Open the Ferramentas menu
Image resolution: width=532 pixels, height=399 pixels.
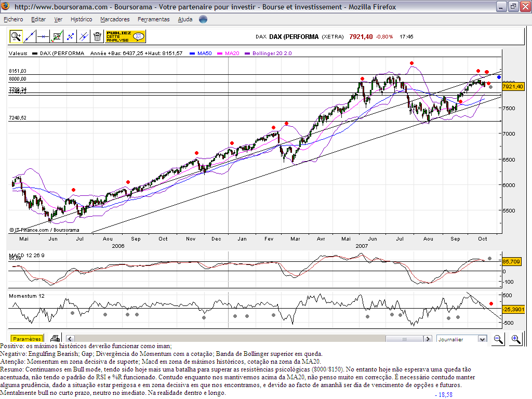point(153,19)
